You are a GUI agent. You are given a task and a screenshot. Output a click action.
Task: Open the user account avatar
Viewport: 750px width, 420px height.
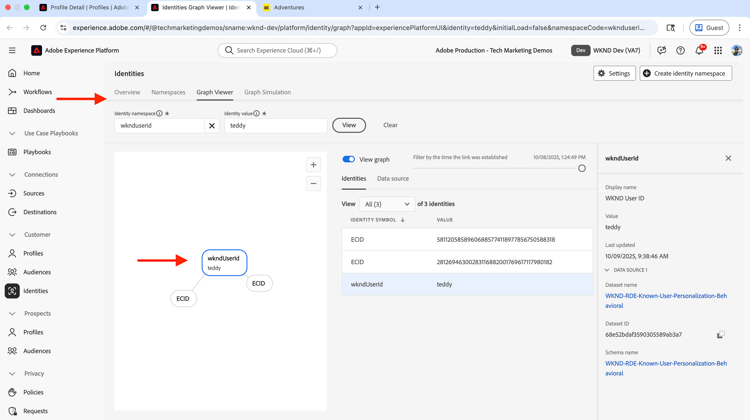click(x=737, y=50)
